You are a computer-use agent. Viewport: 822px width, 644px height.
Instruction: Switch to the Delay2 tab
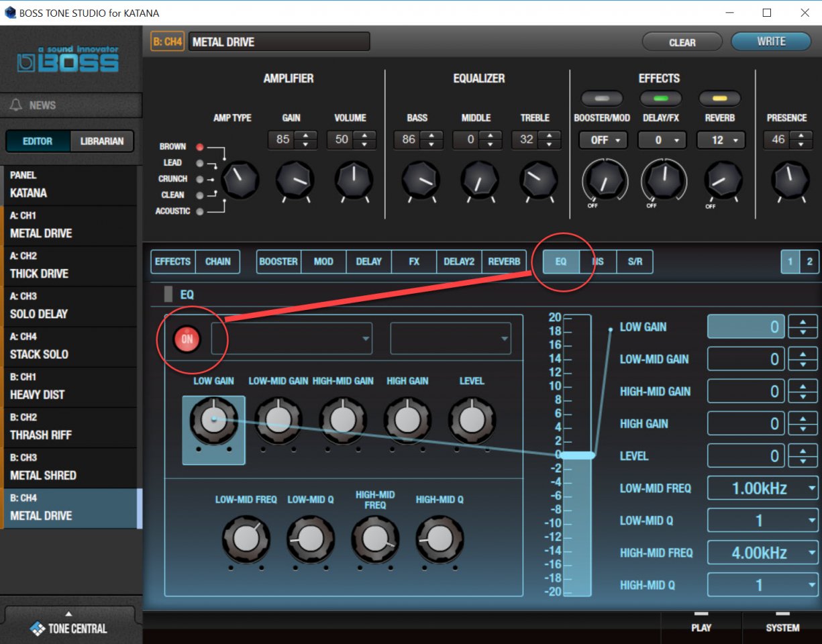[x=459, y=262]
